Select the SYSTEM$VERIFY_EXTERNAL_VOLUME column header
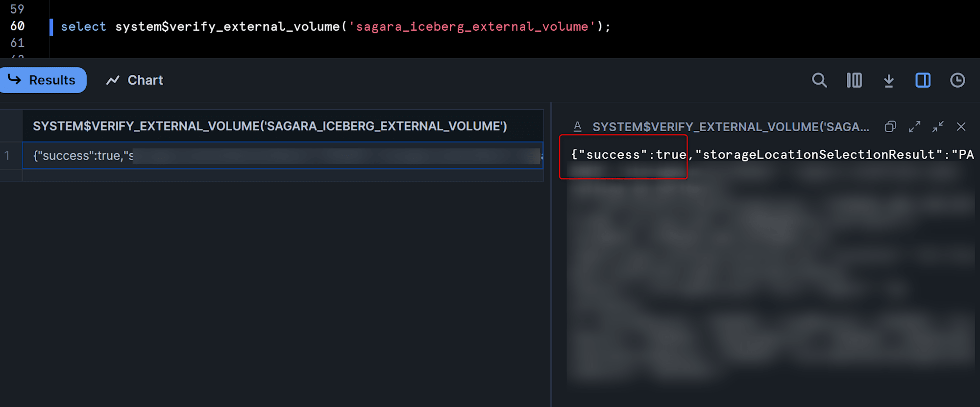Image resolution: width=980 pixels, height=407 pixels. (x=283, y=126)
